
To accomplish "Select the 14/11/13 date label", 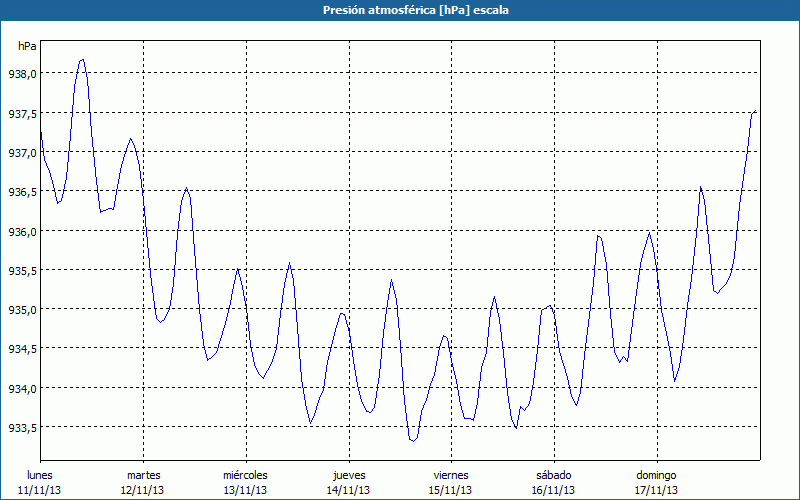I will (x=348, y=490).
